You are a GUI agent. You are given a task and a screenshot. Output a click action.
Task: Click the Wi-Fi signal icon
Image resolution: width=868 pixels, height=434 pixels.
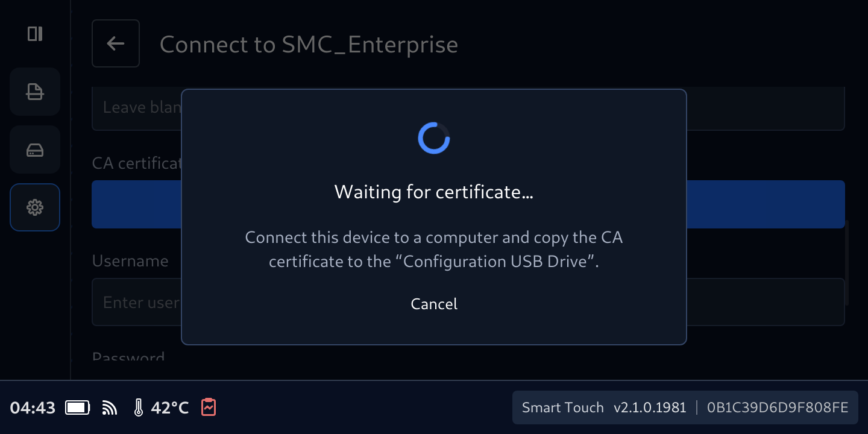pos(110,408)
